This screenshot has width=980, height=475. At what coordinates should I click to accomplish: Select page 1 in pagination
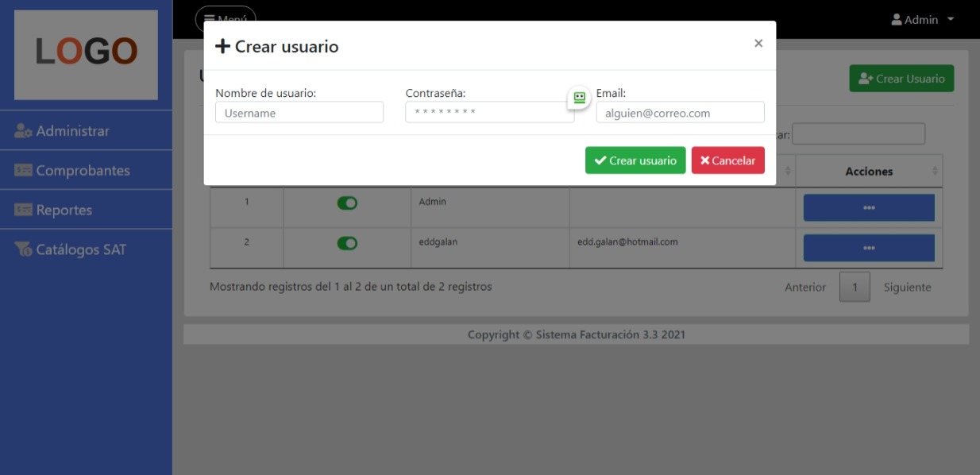click(x=855, y=287)
